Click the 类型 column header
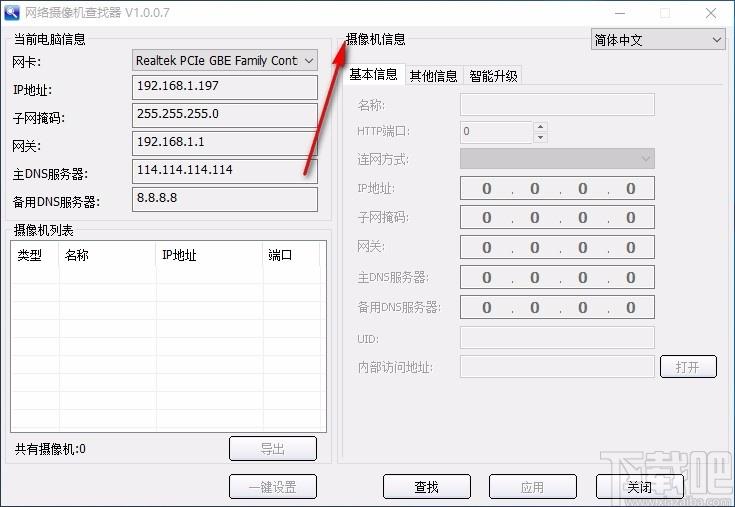Viewport: 735px width, 507px height. [x=35, y=255]
